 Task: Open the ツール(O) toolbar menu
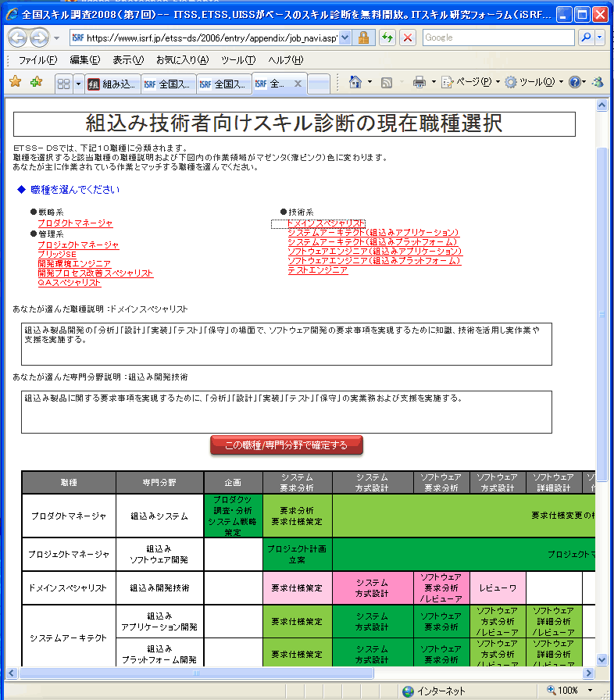534,82
